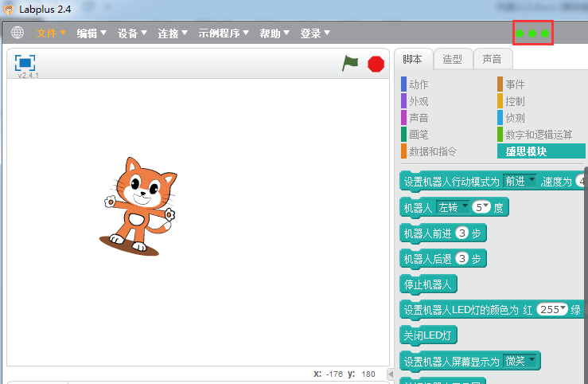Select the cat sprite on stage
This screenshot has height=384, width=588.
click(x=140, y=206)
